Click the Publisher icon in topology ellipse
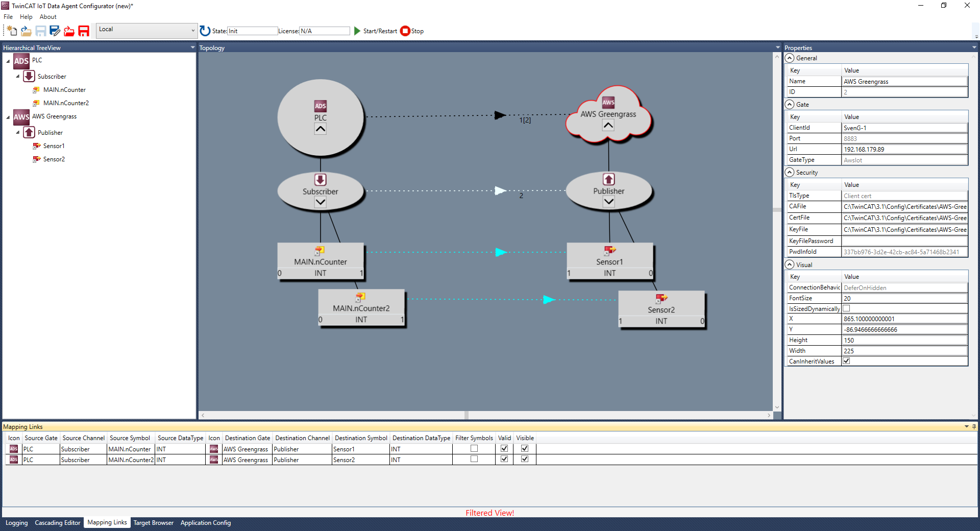 609,179
